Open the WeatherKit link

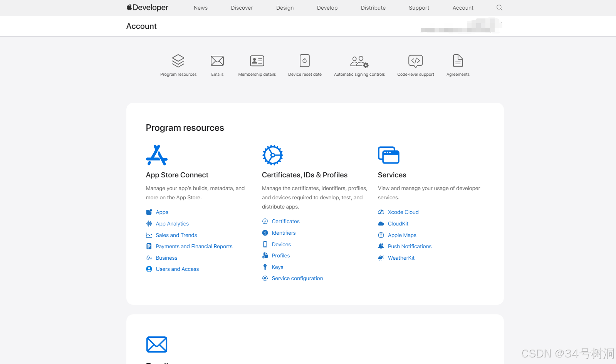click(401, 258)
